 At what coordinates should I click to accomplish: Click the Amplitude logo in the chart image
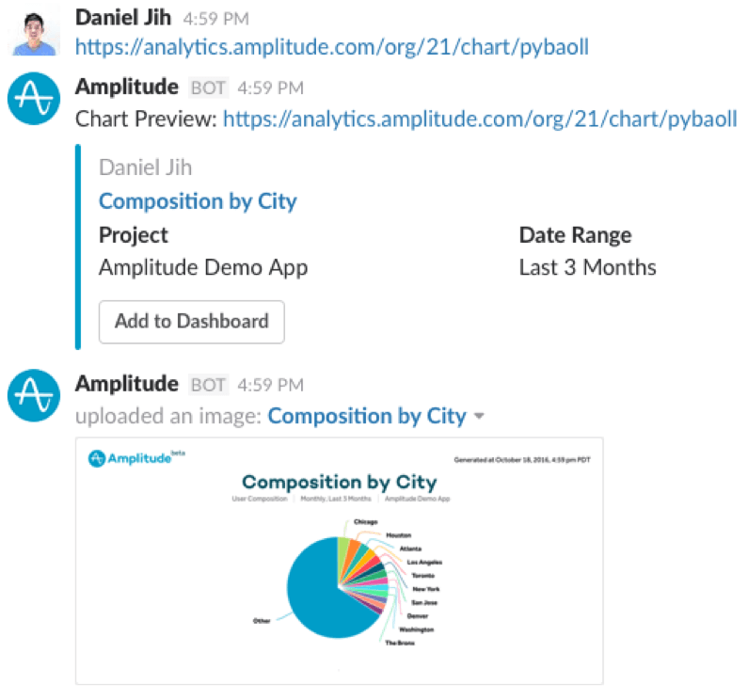click(x=131, y=459)
